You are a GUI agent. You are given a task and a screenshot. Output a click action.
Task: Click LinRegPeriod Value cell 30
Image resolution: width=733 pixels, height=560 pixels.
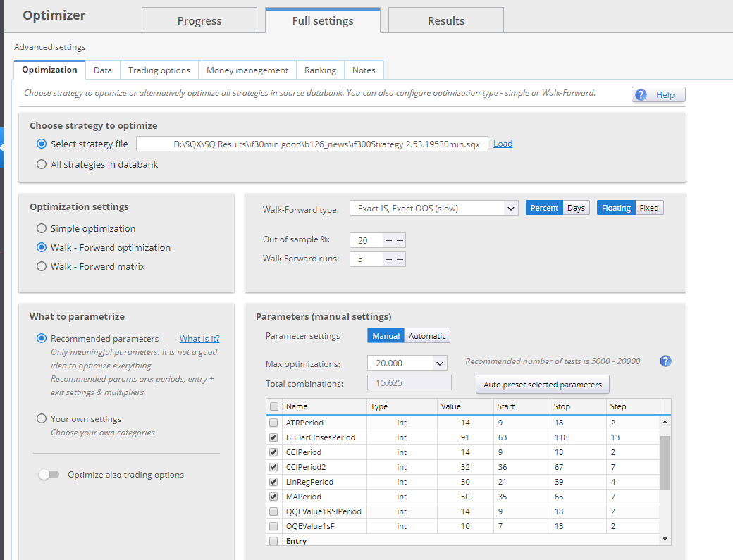(464, 482)
